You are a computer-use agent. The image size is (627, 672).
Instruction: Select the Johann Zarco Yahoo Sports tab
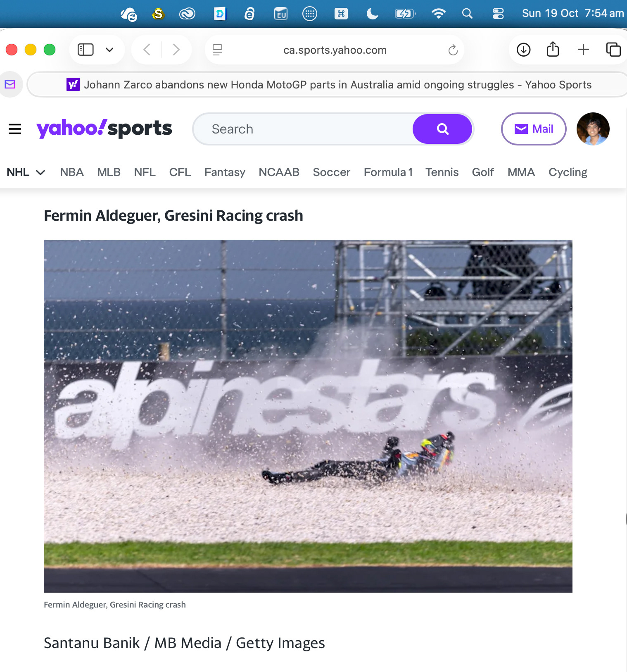click(x=329, y=85)
